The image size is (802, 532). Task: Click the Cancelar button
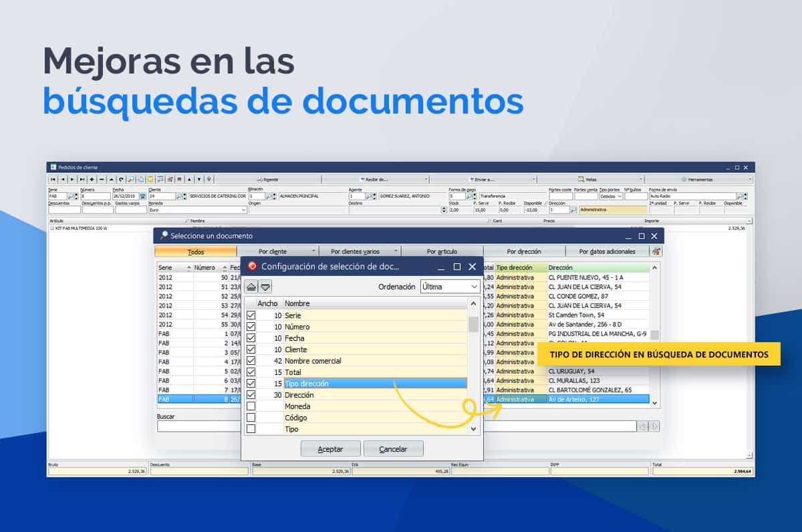point(393,449)
